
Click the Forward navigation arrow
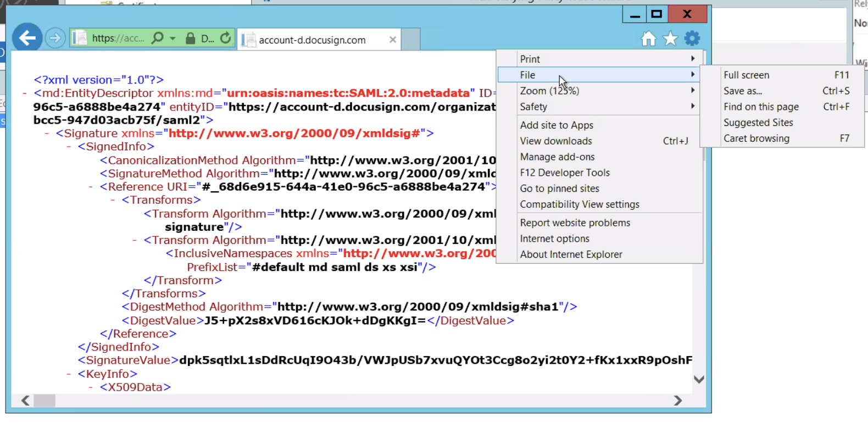pyautogui.click(x=55, y=38)
